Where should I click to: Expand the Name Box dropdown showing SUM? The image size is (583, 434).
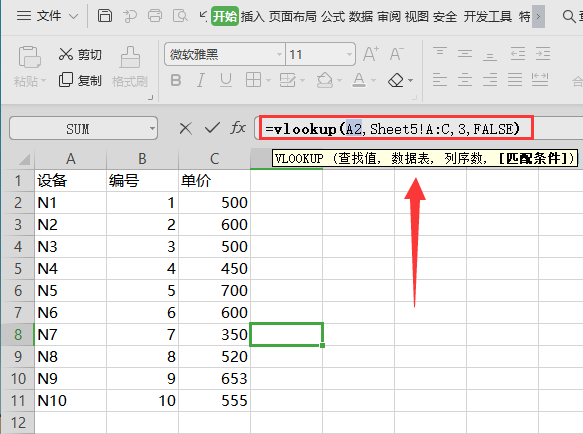[152, 129]
